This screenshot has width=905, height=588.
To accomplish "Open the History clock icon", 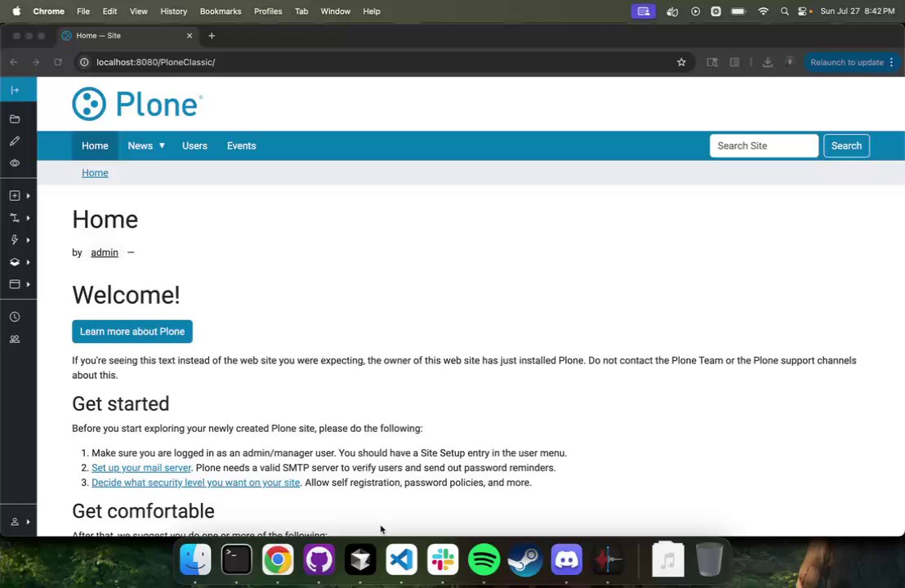I will click(x=15, y=317).
